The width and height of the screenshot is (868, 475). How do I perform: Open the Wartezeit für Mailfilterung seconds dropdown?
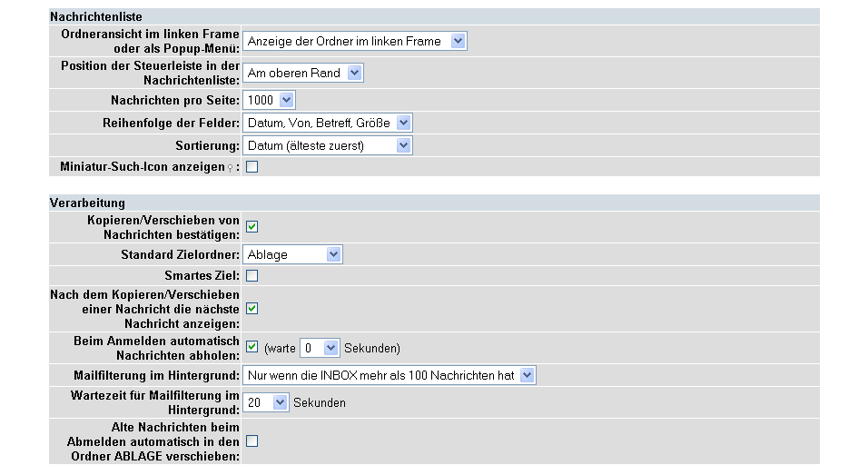[x=266, y=402]
